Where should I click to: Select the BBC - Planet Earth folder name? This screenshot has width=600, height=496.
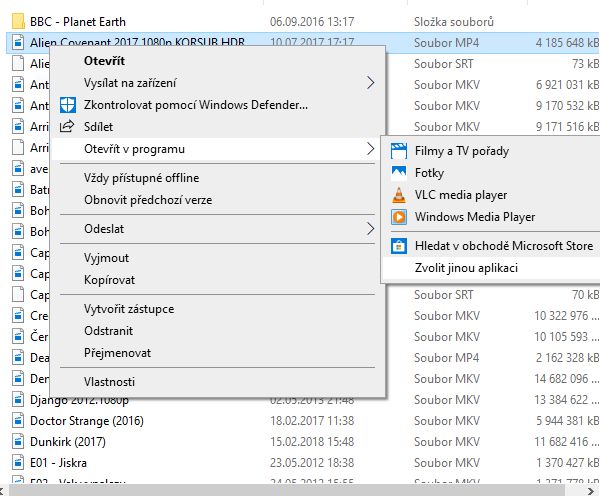pyautogui.click(x=78, y=22)
